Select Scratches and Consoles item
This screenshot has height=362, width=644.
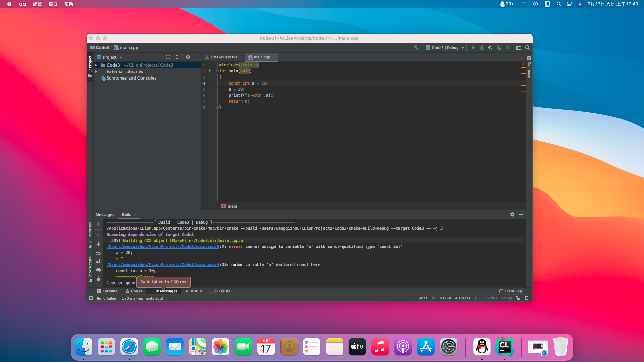131,78
